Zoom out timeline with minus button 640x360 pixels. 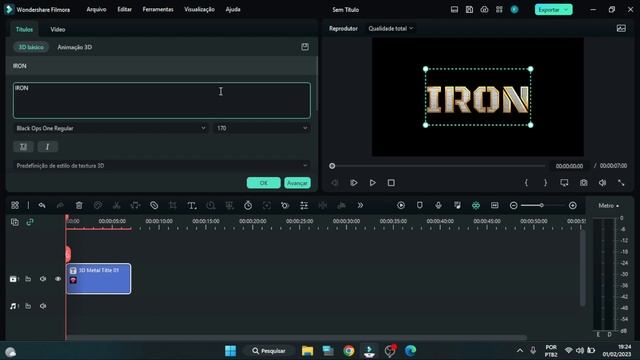513,205
